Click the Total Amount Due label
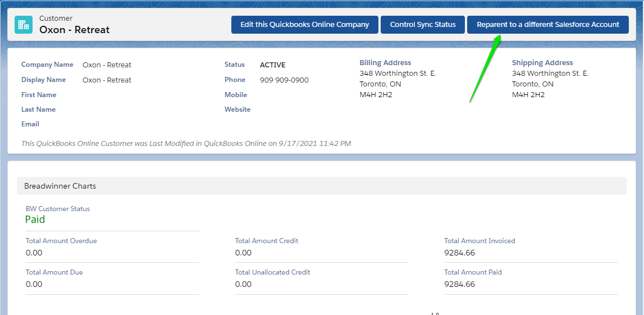 click(54, 272)
